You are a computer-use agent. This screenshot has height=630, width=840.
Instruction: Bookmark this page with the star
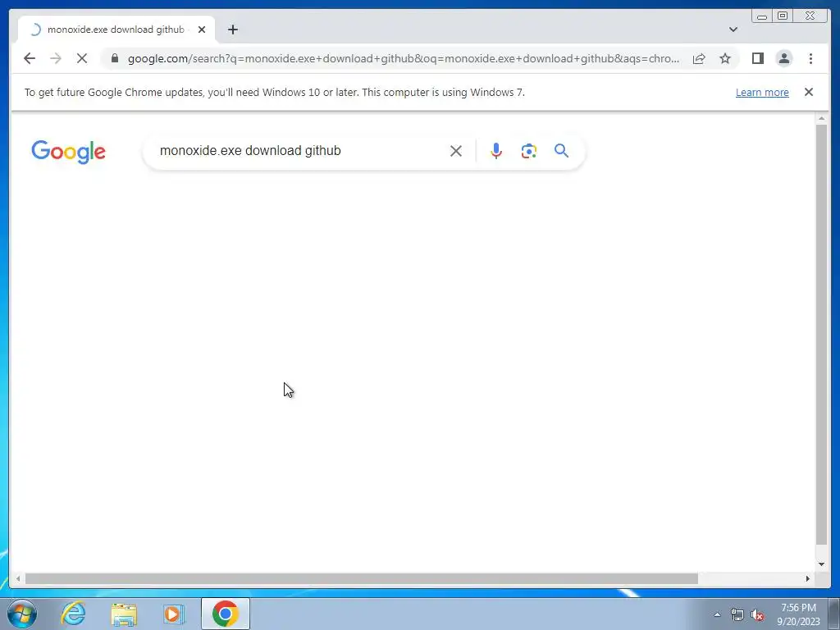[725, 58]
